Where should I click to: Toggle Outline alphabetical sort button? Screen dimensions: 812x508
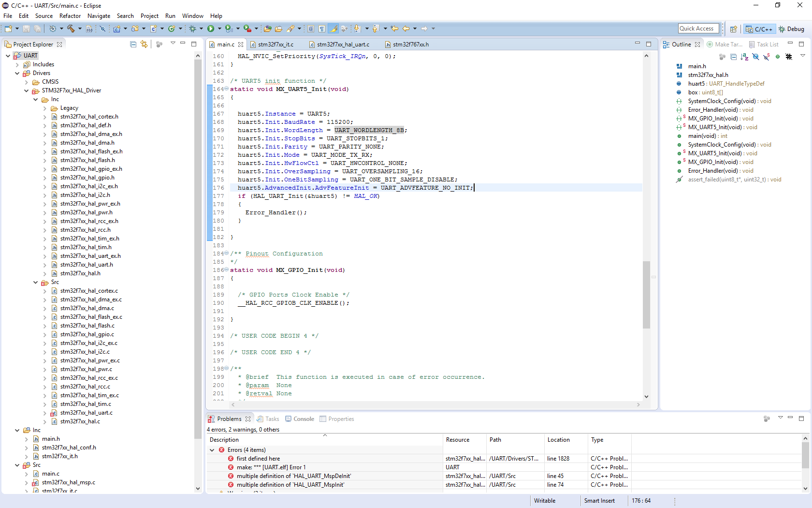744,57
